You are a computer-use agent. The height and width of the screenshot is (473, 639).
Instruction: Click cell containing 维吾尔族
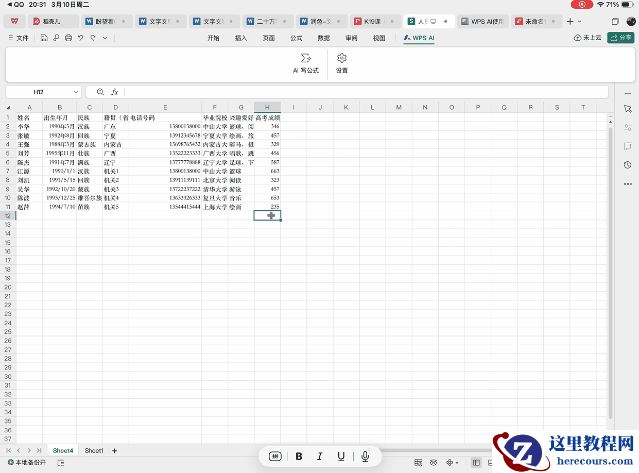click(90, 198)
